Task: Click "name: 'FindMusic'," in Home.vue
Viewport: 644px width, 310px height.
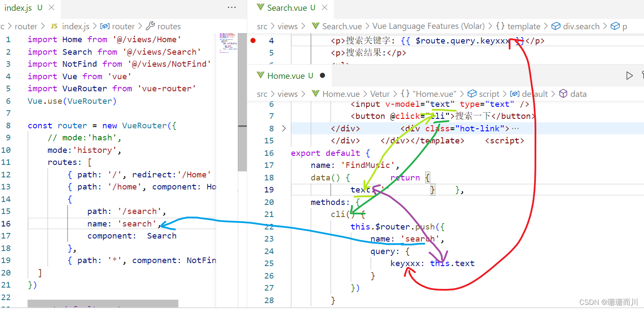Action: point(355,165)
